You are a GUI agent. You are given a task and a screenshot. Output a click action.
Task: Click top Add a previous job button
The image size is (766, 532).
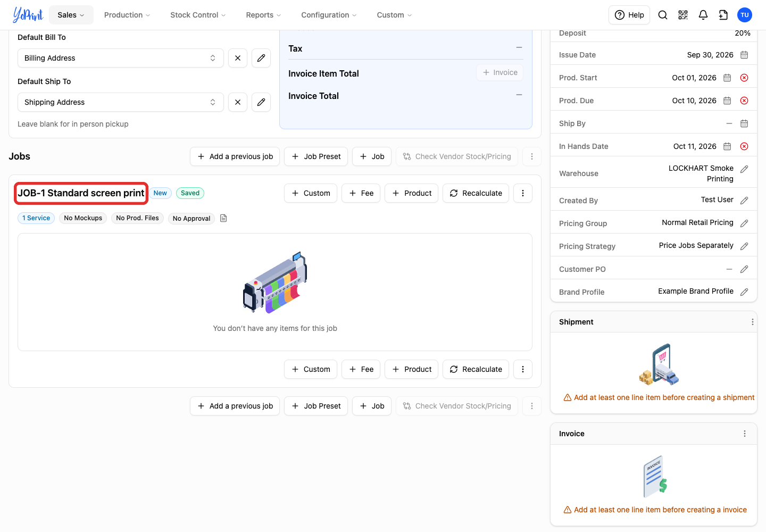[x=235, y=156]
